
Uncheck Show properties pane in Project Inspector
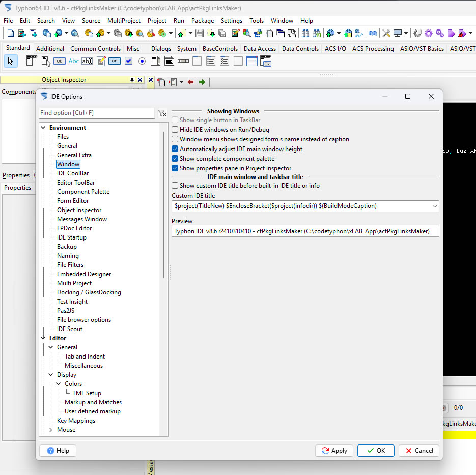(x=175, y=168)
